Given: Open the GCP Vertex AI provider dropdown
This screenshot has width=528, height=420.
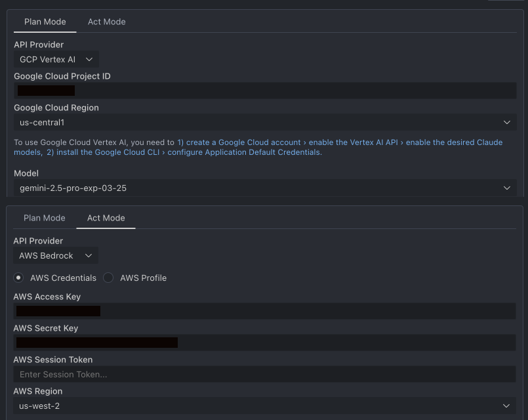Looking at the screenshot, I should pos(56,60).
